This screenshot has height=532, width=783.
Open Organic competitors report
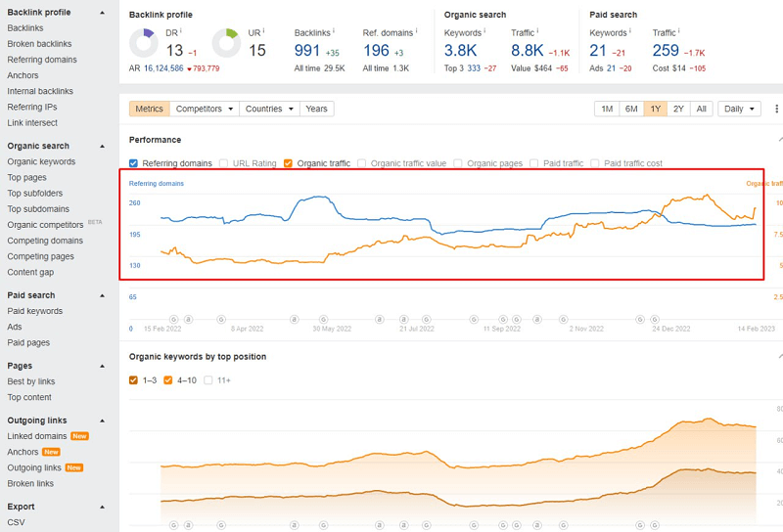pyautogui.click(x=45, y=225)
